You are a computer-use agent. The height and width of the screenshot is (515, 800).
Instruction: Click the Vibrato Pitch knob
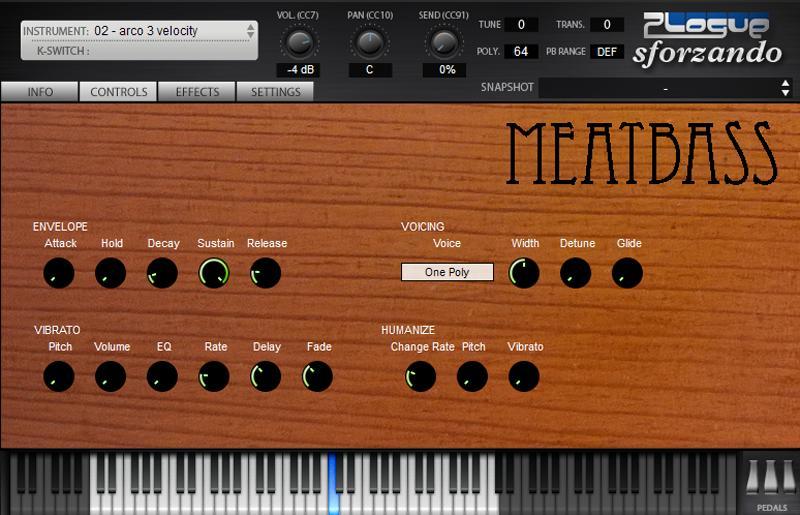59,377
